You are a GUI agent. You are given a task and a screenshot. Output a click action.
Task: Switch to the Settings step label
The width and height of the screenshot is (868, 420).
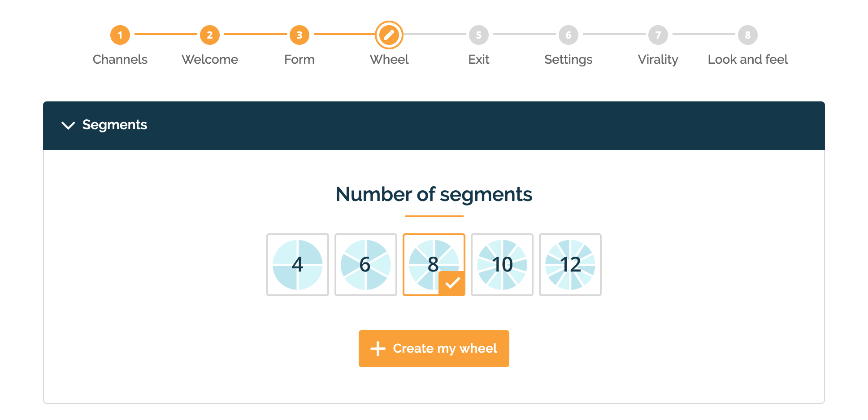coord(569,60)
